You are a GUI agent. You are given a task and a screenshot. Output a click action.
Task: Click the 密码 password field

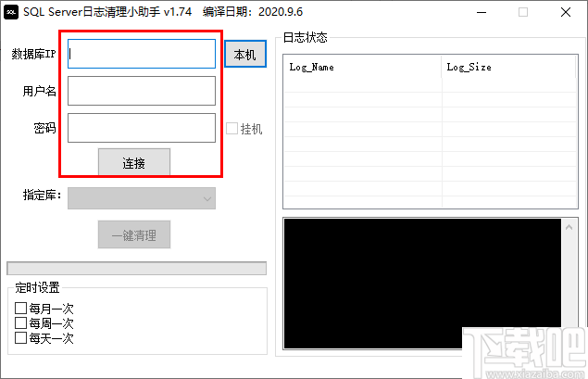pyautogui.click(x=142, y=128)
